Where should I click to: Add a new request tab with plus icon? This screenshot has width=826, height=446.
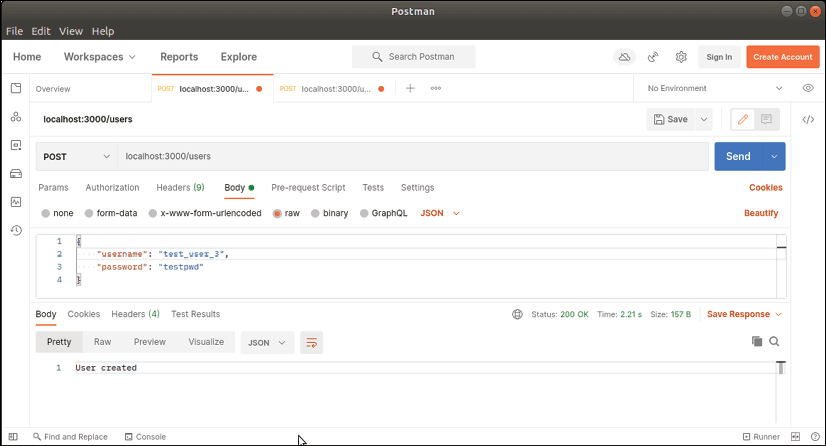410,88
